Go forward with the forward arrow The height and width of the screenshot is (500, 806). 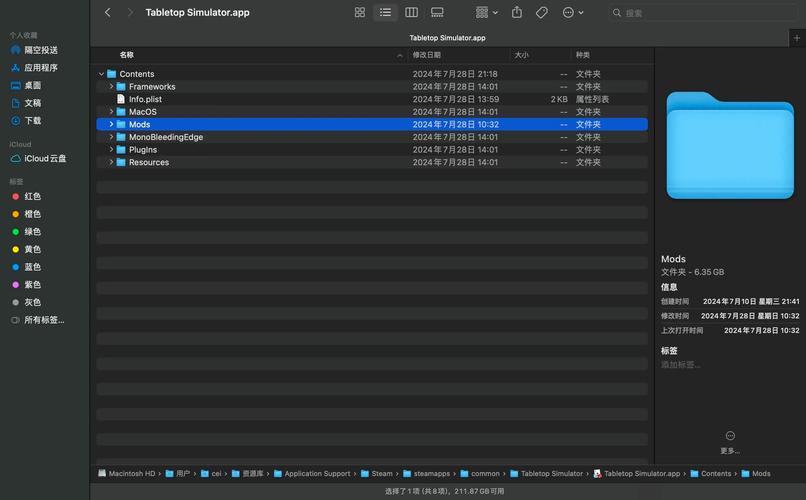click(x=130, y=12)
